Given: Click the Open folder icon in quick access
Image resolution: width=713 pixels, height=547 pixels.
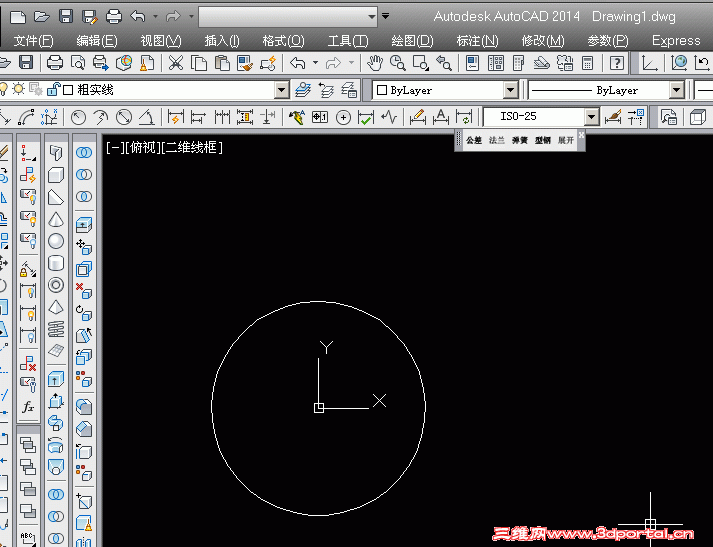Looking at the screenshot, I should point(42,17).
